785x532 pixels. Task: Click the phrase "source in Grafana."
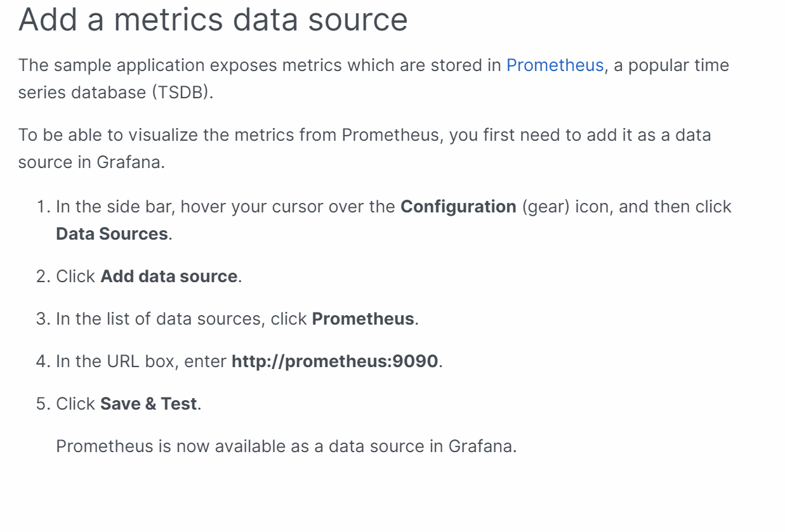tap(91, 162)
